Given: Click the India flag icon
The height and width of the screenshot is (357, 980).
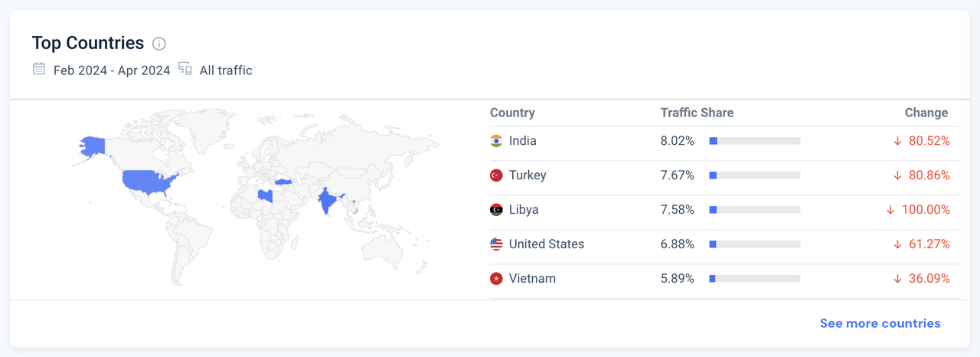Looking at the screenshot, I should pos(496,141).
